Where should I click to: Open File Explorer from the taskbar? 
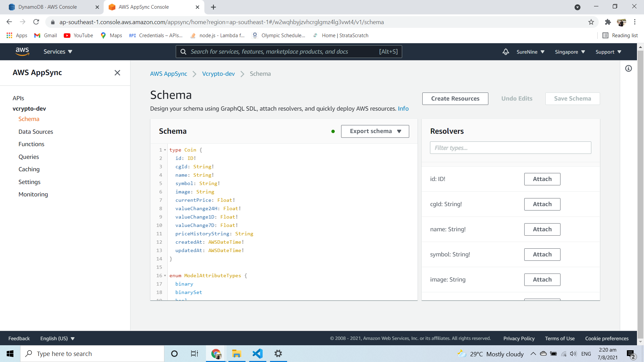236,354
